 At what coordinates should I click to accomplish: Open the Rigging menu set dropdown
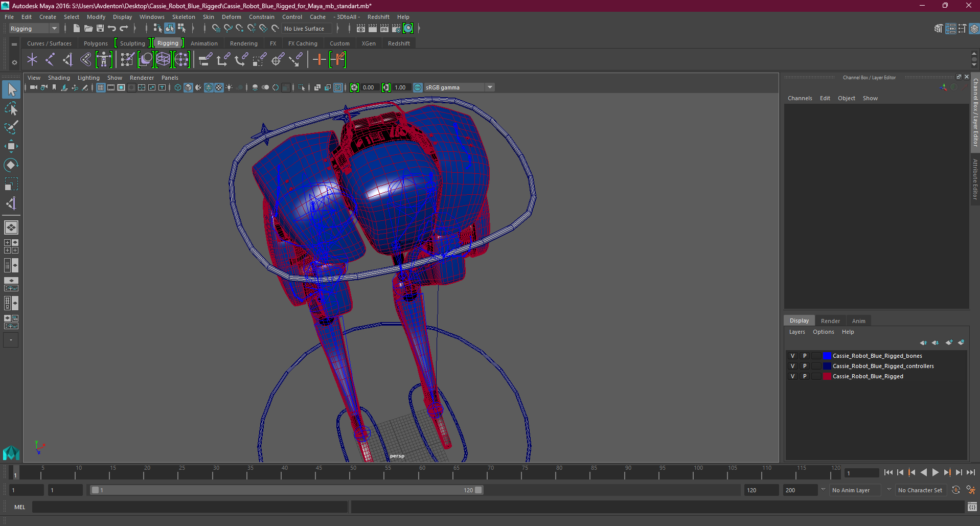click(x=34, y=29)
